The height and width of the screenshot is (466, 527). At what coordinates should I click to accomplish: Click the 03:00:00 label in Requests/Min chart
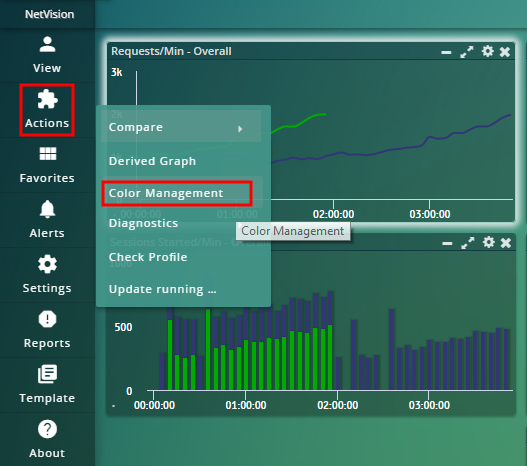click(430, 214)
